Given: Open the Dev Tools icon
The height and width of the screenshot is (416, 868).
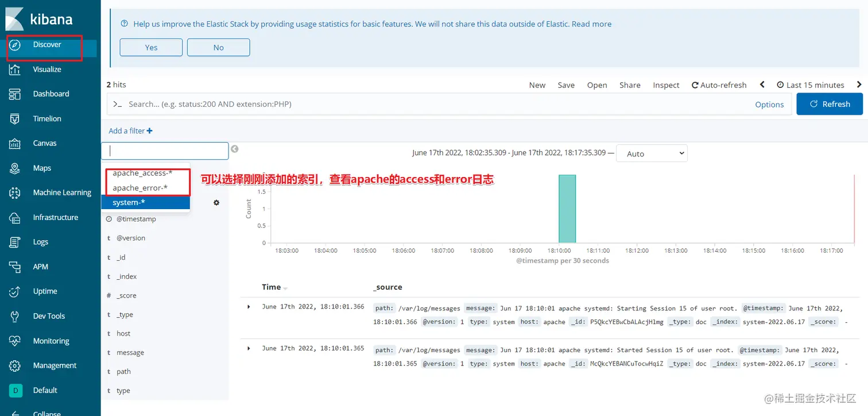Looking at the screenshot, I should (15, 316).
